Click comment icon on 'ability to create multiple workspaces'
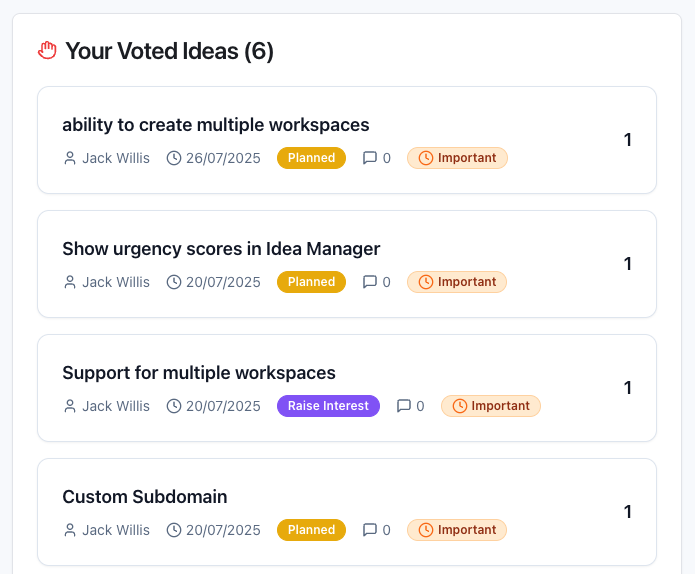Image resolution: width=695 pixels, height=574 pixels. click(370, 158)
